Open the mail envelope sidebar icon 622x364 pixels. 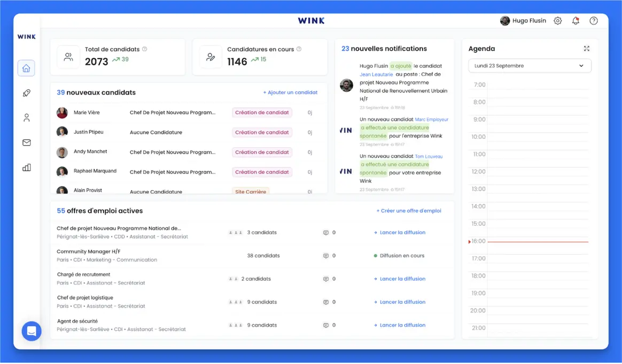pyautogui.click(x=26, y=143)
